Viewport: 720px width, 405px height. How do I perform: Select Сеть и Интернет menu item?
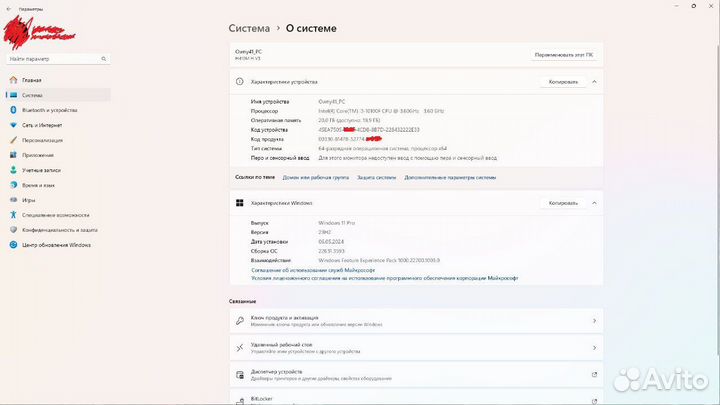click(58, 125)
